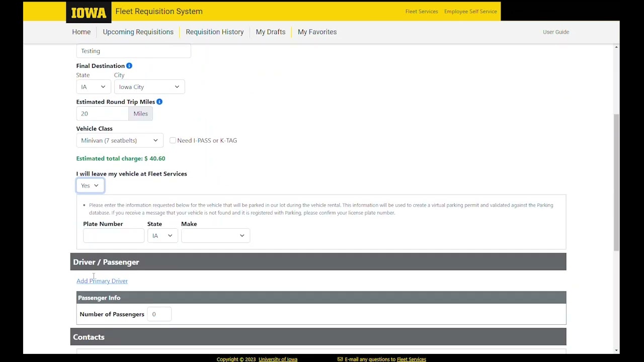Image resolution: width=644 pixels, height=362 pixels.
Task: Click the Add Primary Driver link
Action: tap(102, 281)
